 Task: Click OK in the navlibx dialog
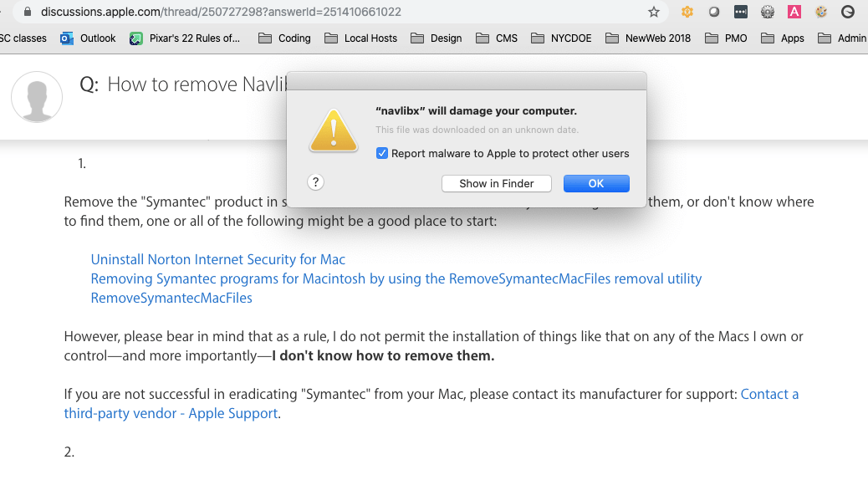coord(596,183)
